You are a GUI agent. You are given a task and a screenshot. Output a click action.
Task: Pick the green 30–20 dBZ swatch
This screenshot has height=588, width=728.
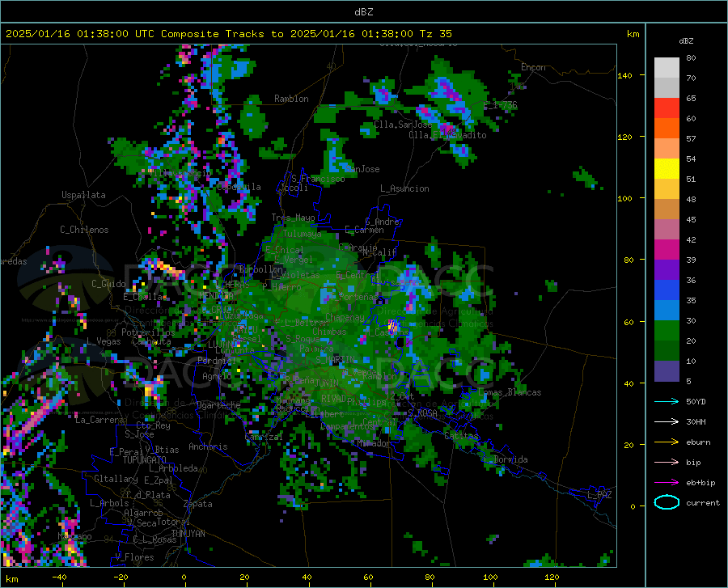coord(667,331)
